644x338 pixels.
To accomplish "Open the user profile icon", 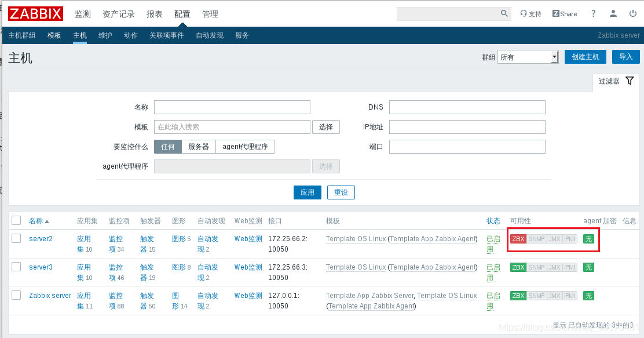I will click(x=613, y=13).
